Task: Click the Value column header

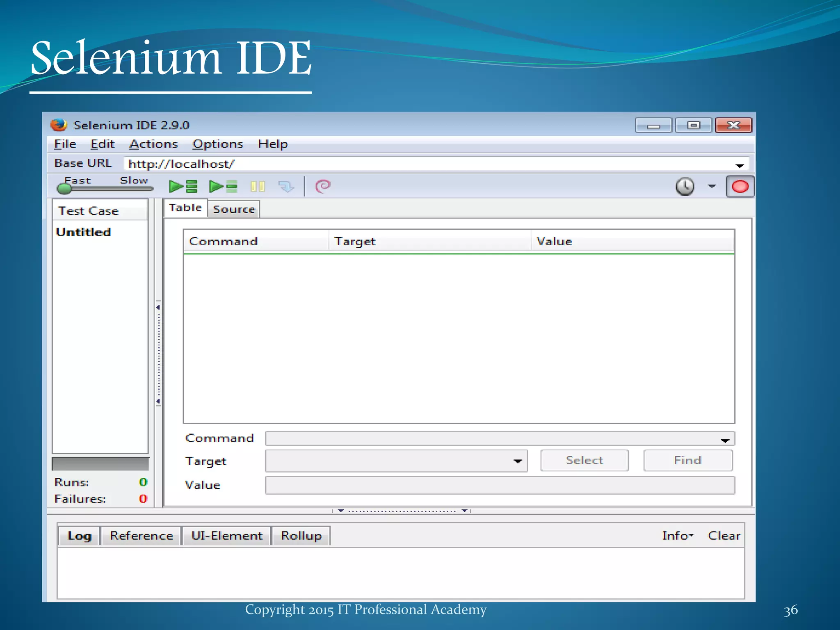Action: point(633,241)
